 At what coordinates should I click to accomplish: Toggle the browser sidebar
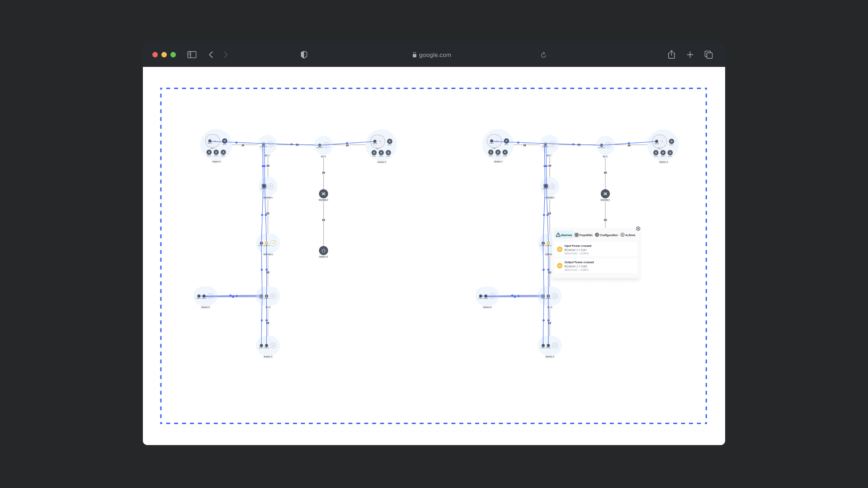pos(192,55)
